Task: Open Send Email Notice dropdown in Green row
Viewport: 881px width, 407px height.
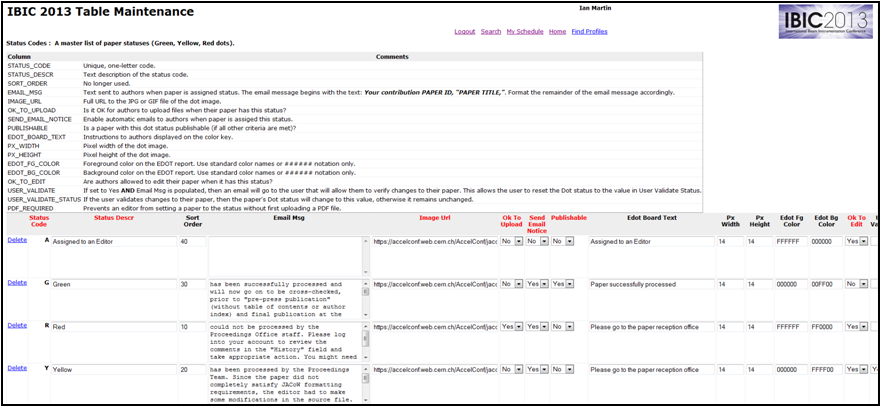Action: pyautogui.click(x=537, y=284)
